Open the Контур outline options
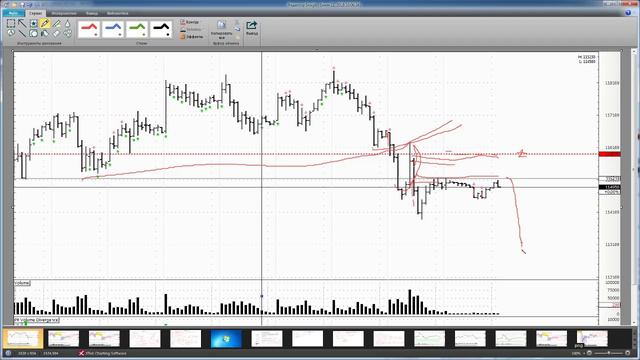Screen dimensions: 640x360 click(x=190, y=22)
